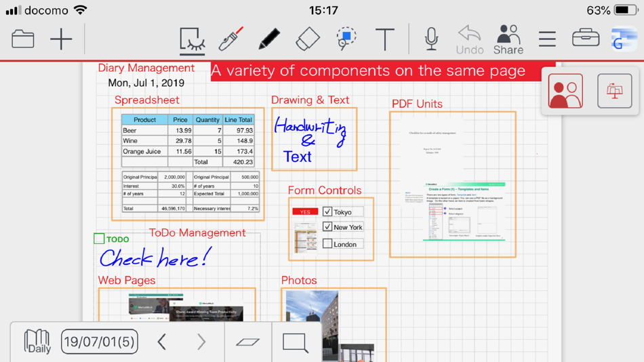Select the lasso selection tool

[x=346, y=39]
